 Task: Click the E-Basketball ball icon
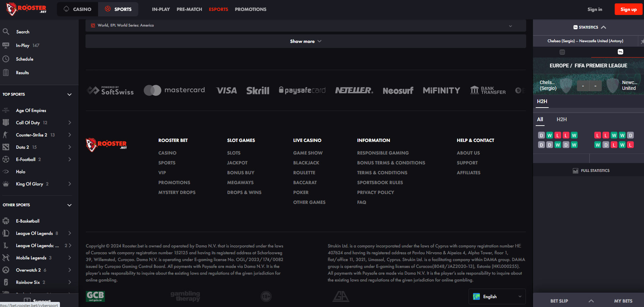tap(6, 221)
